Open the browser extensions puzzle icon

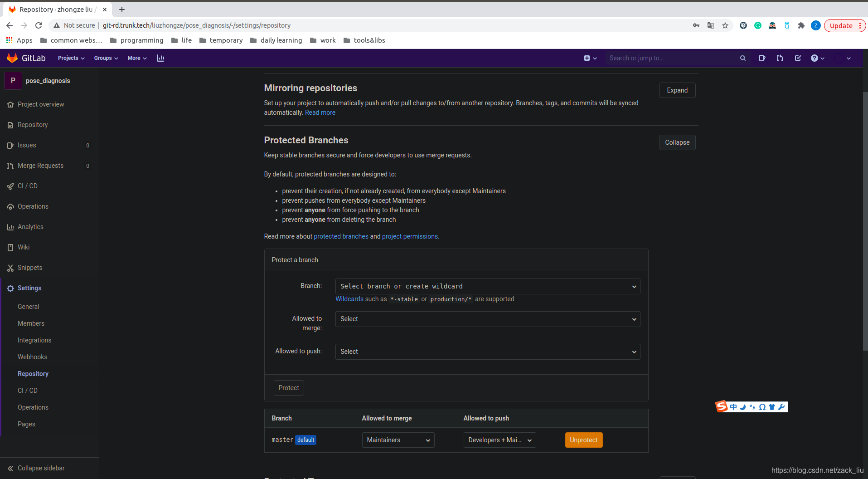(801, 25)
